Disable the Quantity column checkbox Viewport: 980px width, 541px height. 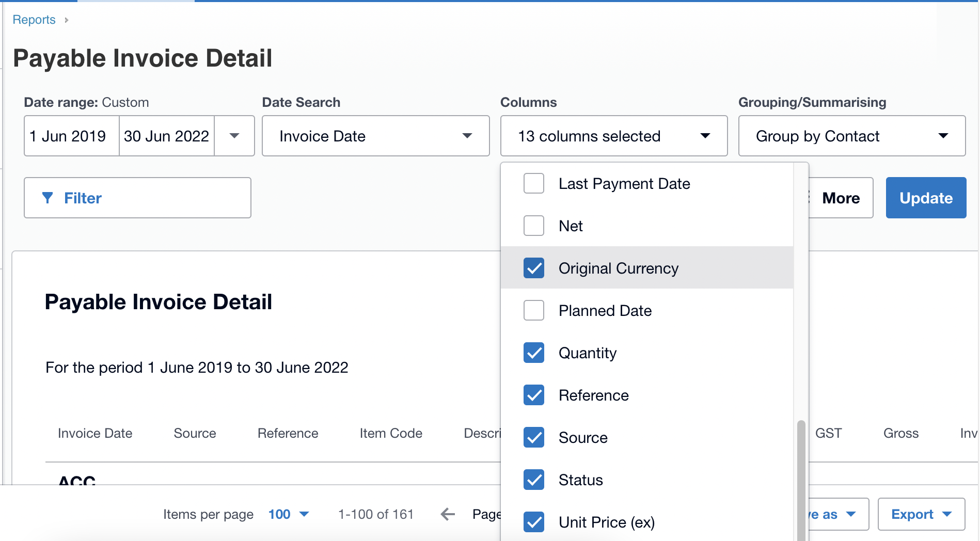pos(533,353)
